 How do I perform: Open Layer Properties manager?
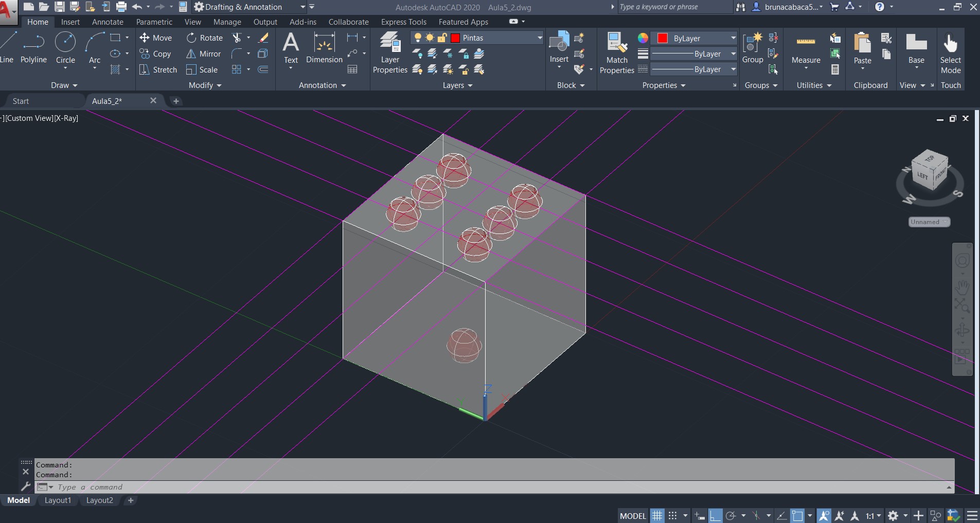[390, 52]
